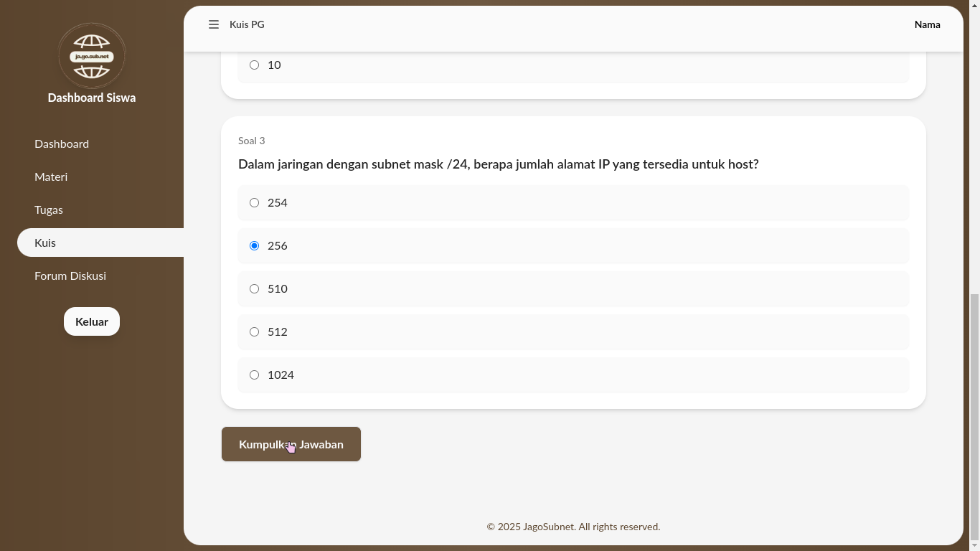
Task: Select 1024 as the answer
Action: point(254,375)
